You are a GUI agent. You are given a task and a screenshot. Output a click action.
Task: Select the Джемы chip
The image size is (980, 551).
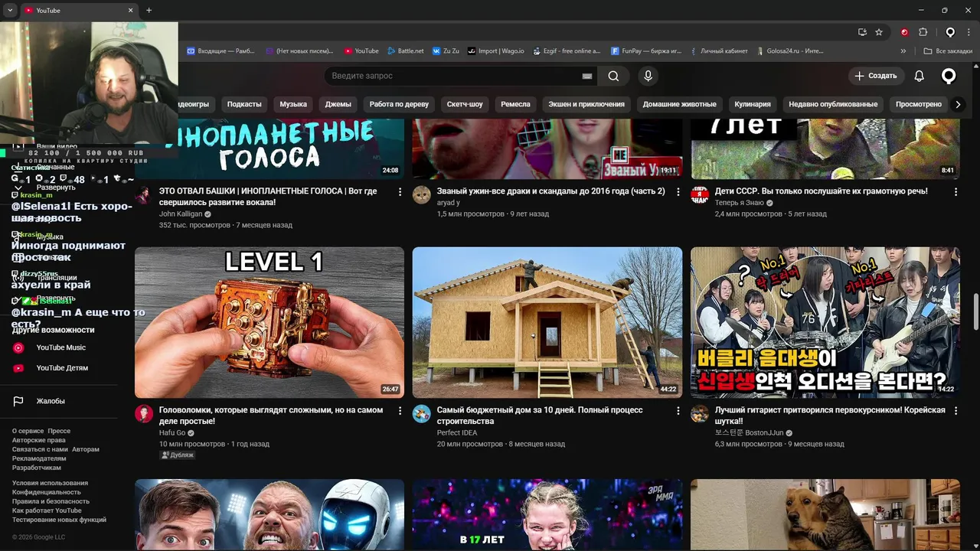click(x=338, y=104)
